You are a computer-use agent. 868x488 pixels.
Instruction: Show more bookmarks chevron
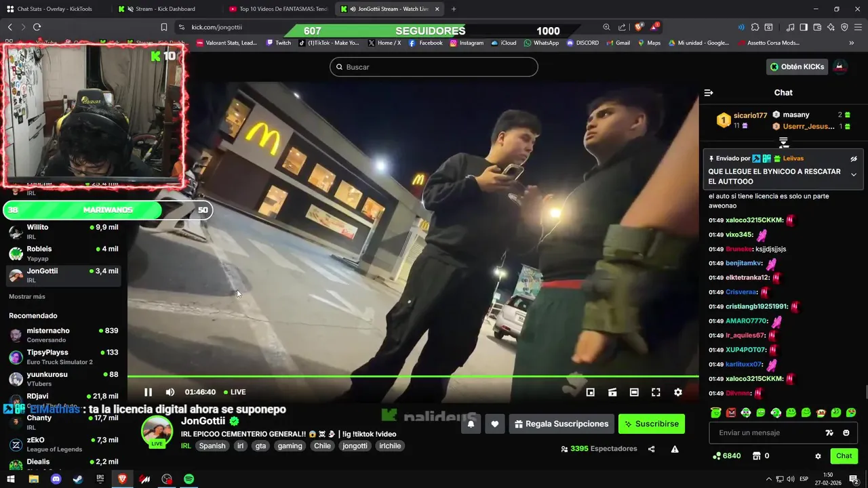coord(852,43)
